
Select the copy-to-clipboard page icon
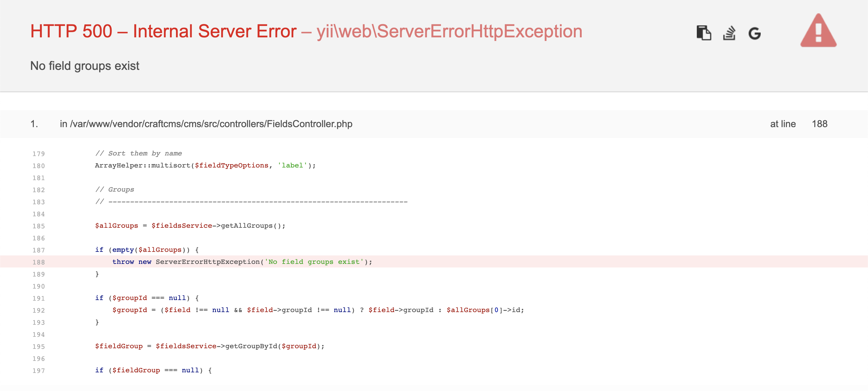704,33
